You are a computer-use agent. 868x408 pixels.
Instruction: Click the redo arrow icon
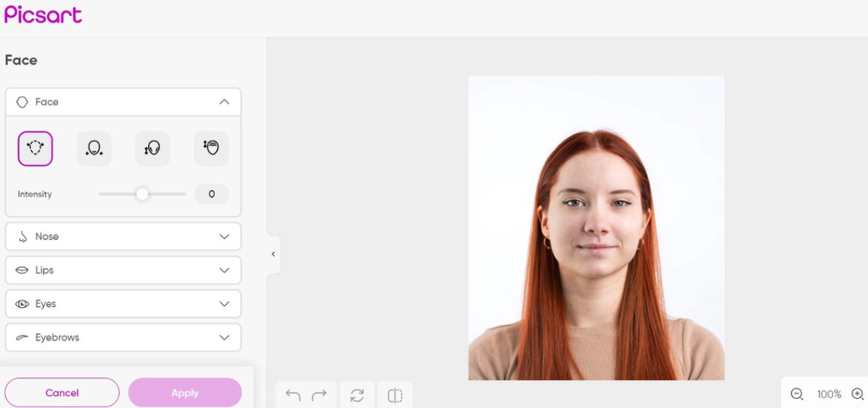point(319,396)
